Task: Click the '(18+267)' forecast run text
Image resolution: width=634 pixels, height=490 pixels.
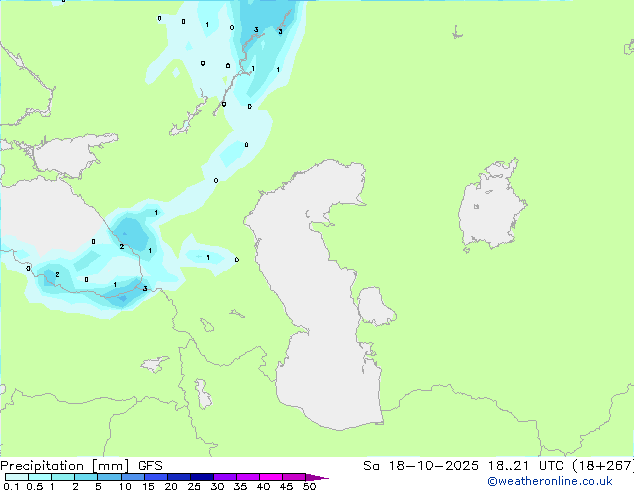Action: pos(602,466)
